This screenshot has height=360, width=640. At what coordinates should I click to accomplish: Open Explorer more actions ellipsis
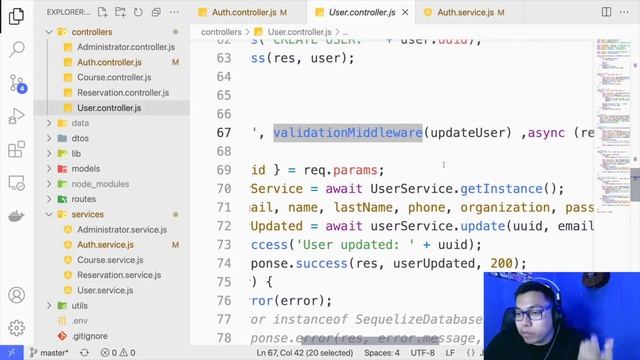pyautogui.click(x=174, y=12)
